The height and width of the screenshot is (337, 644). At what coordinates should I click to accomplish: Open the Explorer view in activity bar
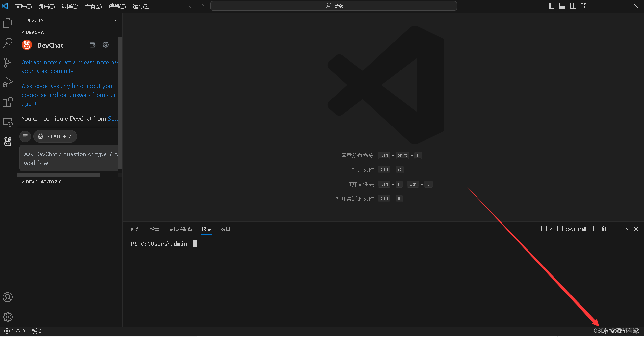8,23
